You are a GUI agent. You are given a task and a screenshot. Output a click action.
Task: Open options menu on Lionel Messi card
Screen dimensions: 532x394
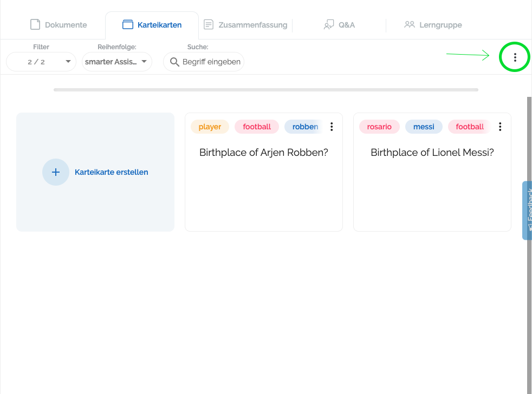click(x=500, y=127)
